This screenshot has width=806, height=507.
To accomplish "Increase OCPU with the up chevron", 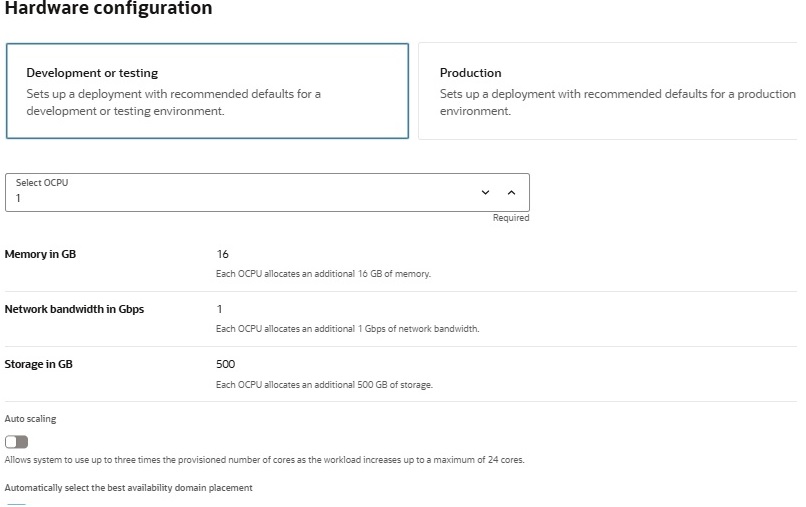I will pyautogui.click(x=511, y=192).
